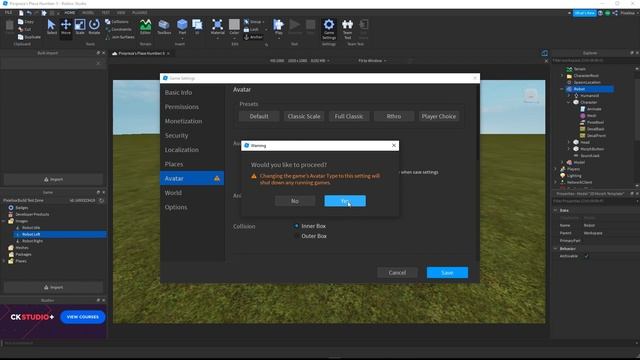640x360 pixels.
Task: Click the Copy clipboard icon
Action: 21,22
